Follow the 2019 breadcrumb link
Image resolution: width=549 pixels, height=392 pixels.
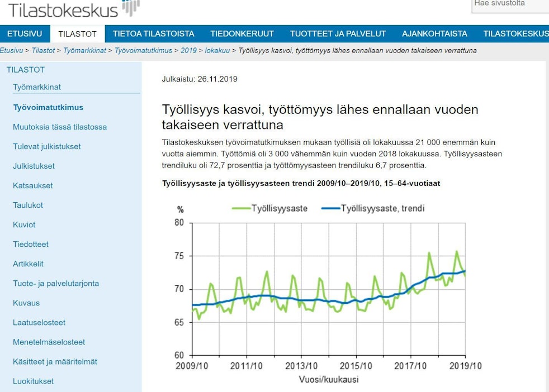click(188, 50)
